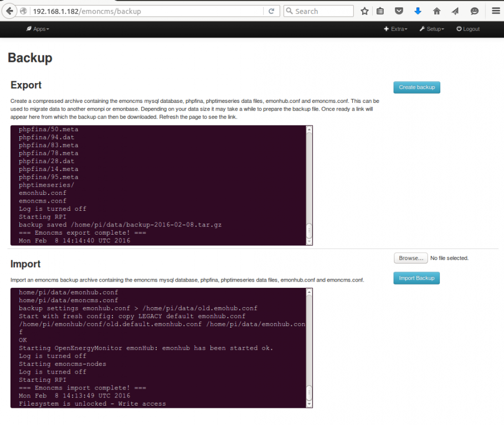Choose a file with the Browse button
Screen dimensions: 504x425
410,258
